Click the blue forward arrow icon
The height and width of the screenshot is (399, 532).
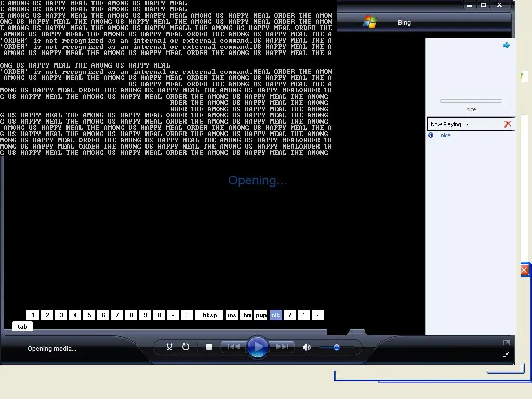506,45
